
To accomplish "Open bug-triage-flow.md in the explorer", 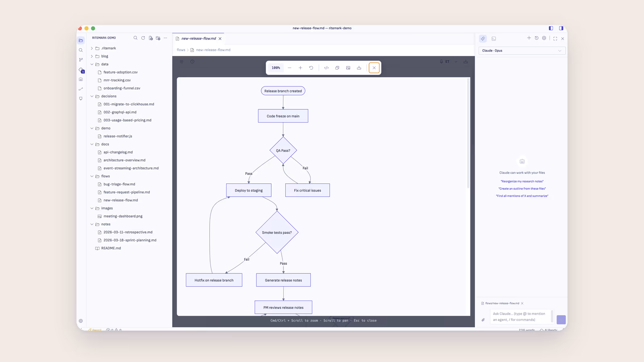I will tap(119, 184).
